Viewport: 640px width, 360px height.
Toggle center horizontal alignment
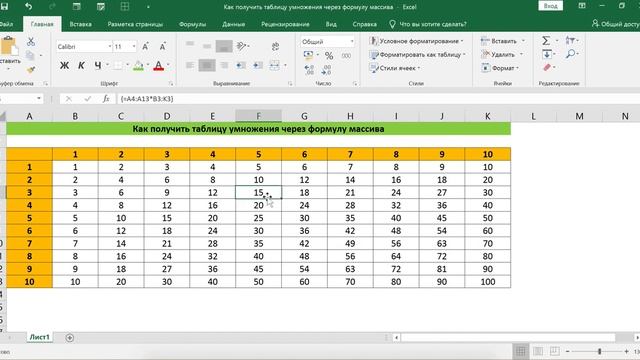(x=207, y=65)
